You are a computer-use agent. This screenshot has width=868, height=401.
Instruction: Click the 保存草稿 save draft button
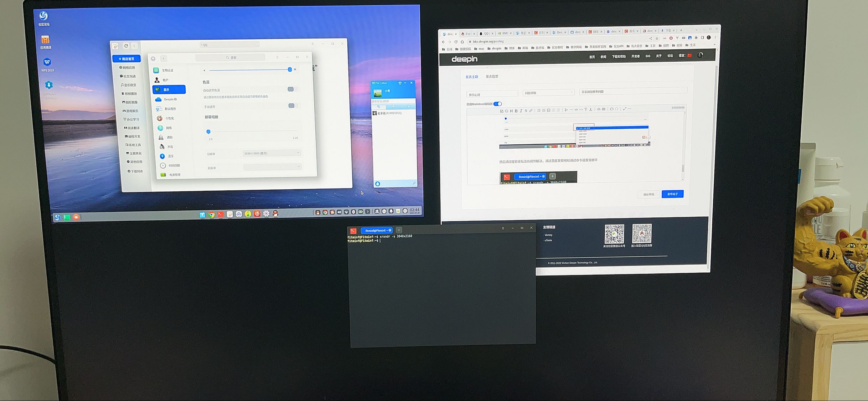[x=649, y=194]
